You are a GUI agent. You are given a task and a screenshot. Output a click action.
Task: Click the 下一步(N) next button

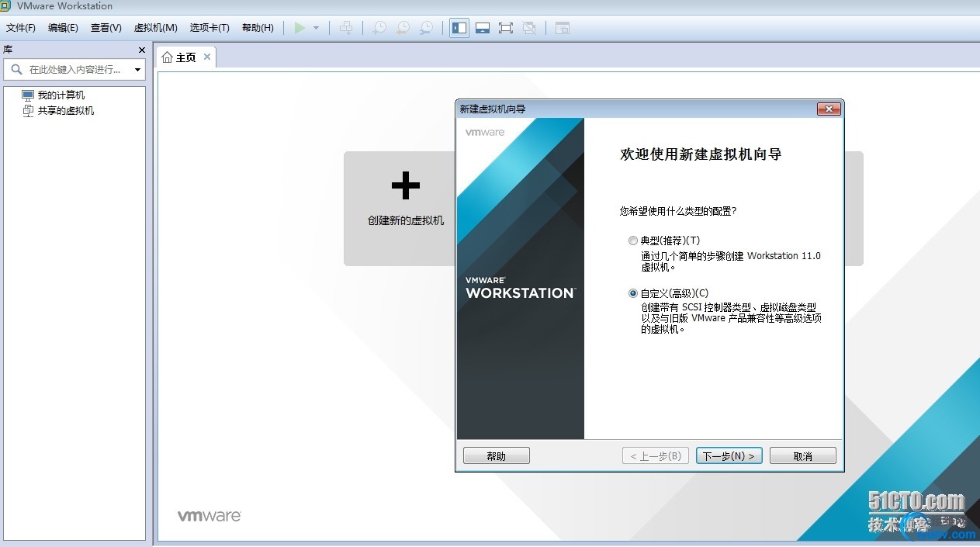(729, 456)
